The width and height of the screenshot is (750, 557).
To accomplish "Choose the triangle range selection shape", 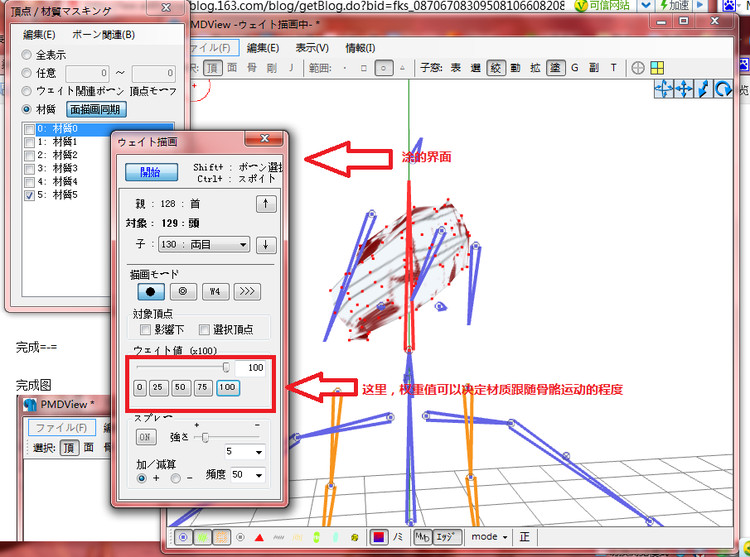I will click(x=402, y=68).
